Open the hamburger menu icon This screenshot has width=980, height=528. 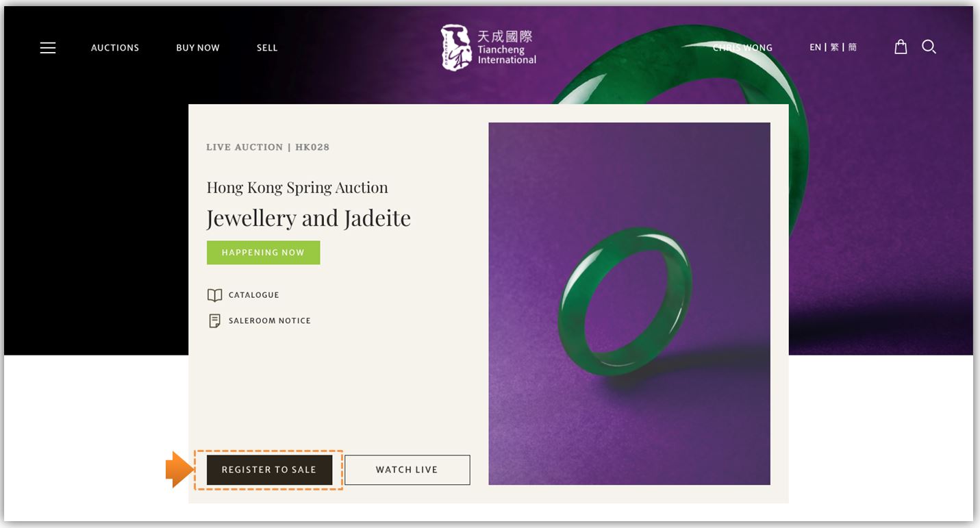(47, 47)
